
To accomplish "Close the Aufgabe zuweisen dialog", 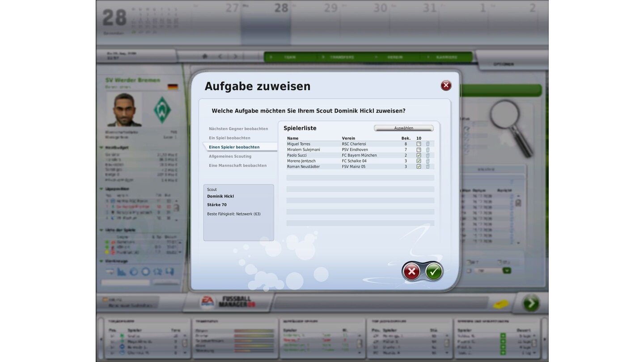I will (446, 85).
